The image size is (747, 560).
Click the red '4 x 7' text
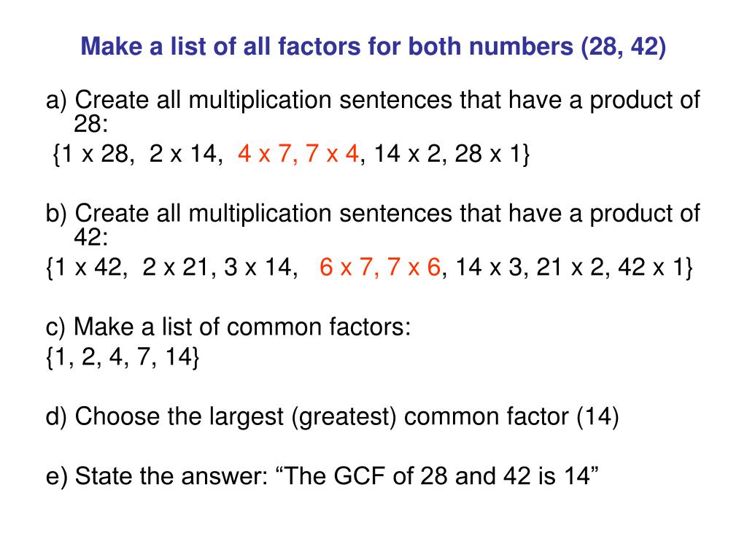pyautogui.click(x=264, y=154)
